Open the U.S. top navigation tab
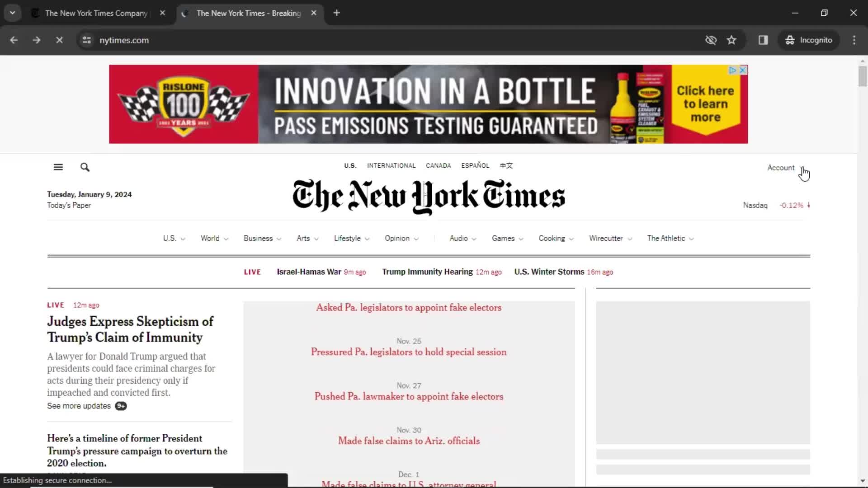 pyautogui.click(x=170, y=238)
